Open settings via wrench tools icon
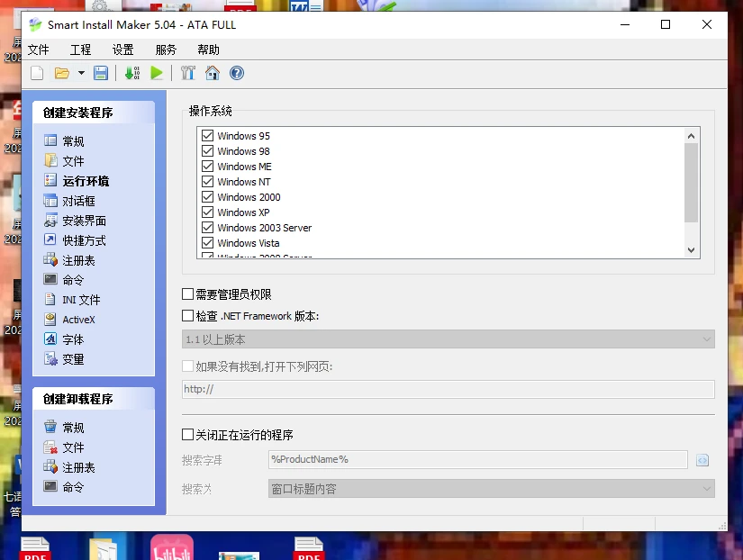The image size is (743, 560). [x=188, y=74]
